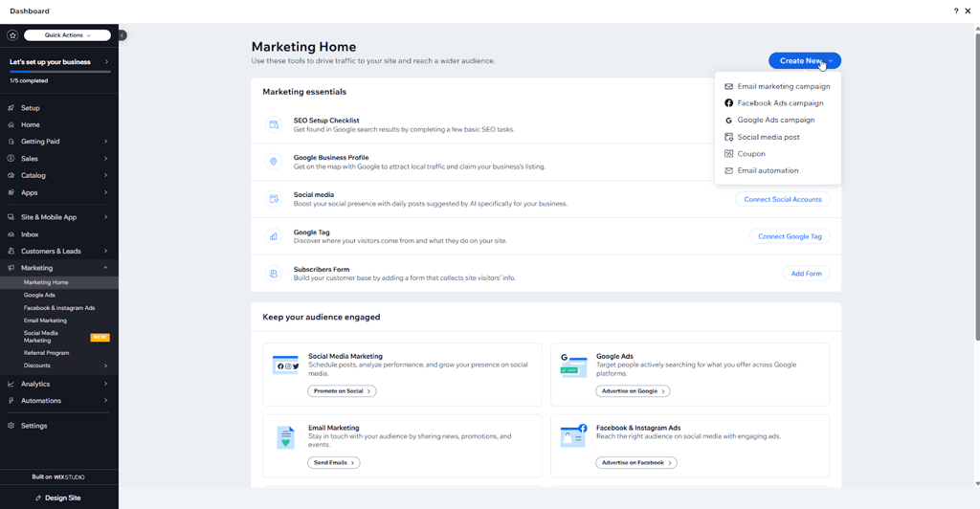The height and width of the screenshot is (509, 980).
Task: Expand the Discounts submenu
Action: click(x=105, y=366)
